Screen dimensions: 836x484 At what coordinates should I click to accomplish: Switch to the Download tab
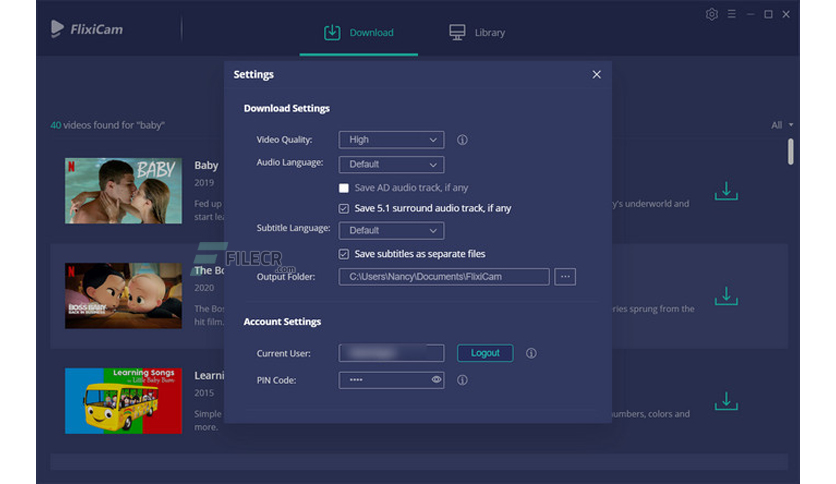tap(359, 33)
